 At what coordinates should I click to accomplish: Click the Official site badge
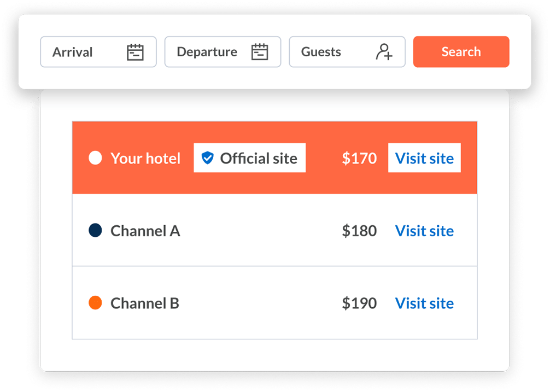(x=250, y=158)
